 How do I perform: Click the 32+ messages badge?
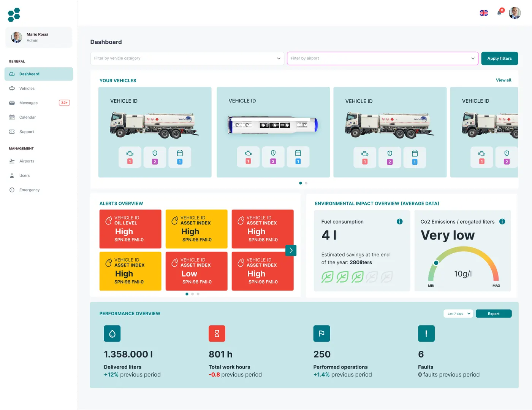point(64,103)
